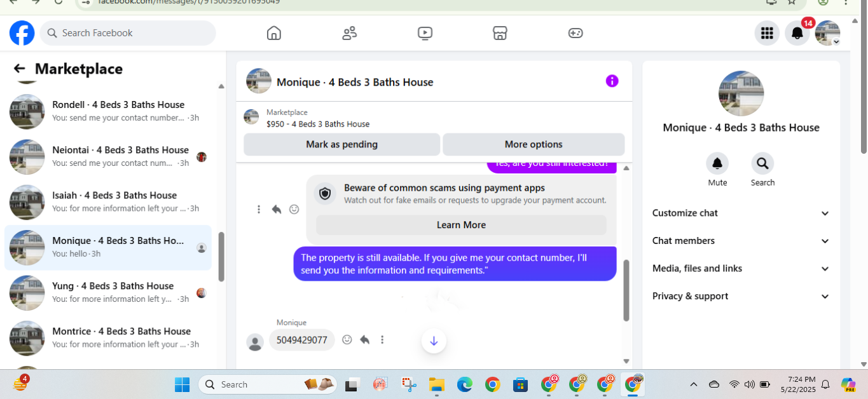Open the account profile picture menu
Screen dimensions: 868x399
click(x=828, y=33)
